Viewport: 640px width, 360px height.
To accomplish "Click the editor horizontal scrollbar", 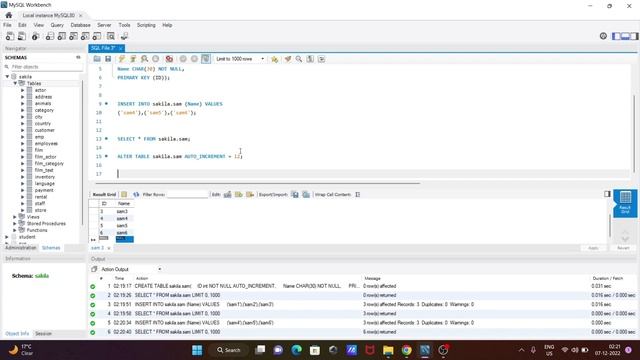I will point(257,183).
